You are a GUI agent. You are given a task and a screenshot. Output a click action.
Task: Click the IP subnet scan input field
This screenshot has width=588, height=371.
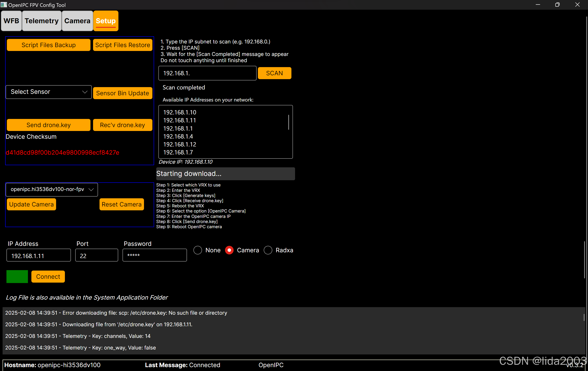207,73
